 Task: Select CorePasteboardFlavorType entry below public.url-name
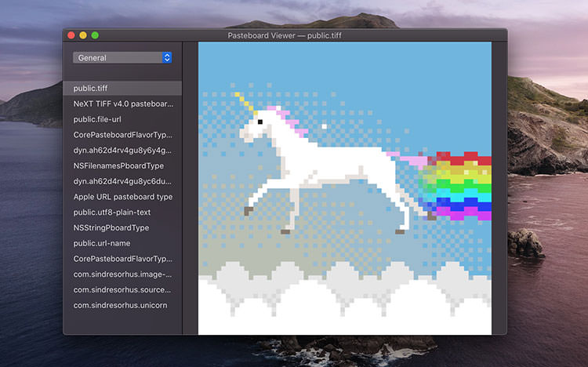click(122, 259)
